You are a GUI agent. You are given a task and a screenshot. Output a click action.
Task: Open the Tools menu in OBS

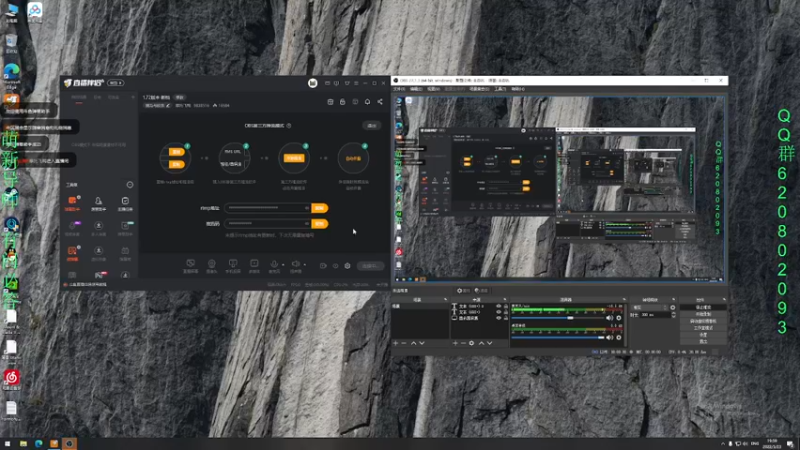point(500,89)
